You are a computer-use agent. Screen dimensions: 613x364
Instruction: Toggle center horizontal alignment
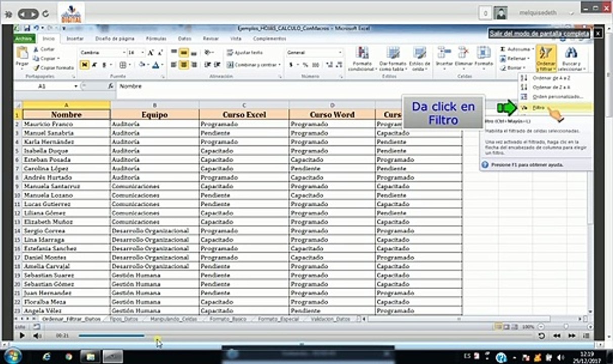(x=184, y=65)
